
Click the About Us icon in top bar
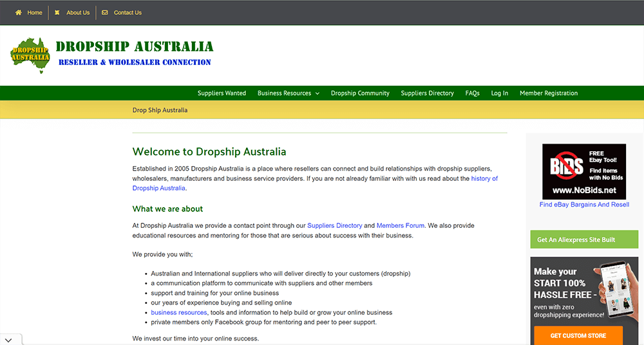57,13
